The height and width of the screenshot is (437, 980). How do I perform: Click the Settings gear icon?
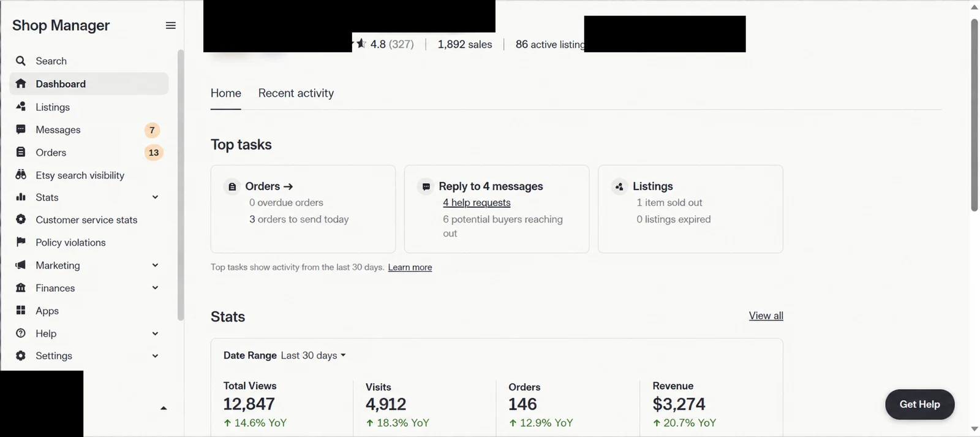(21, 355)
